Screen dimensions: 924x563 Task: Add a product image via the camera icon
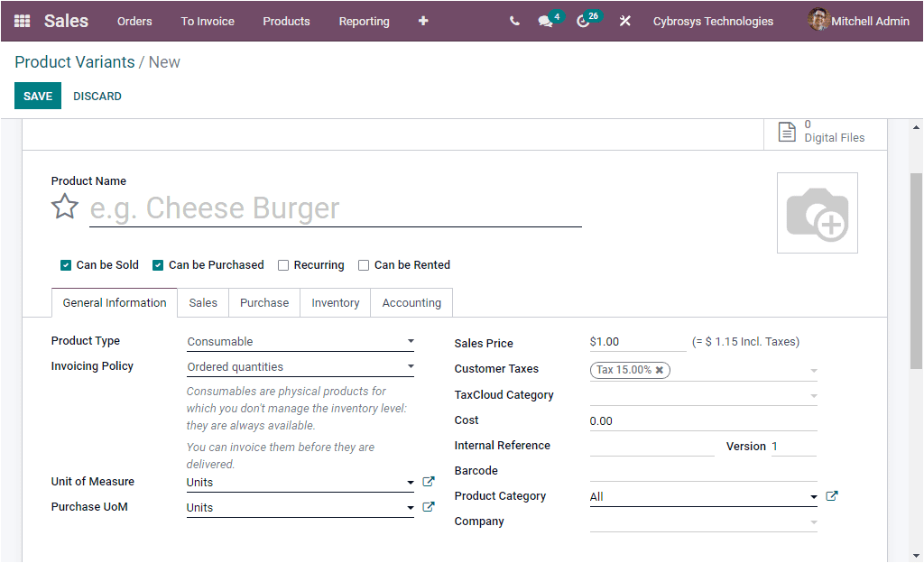pyautogui.click(x=817, y=212)
